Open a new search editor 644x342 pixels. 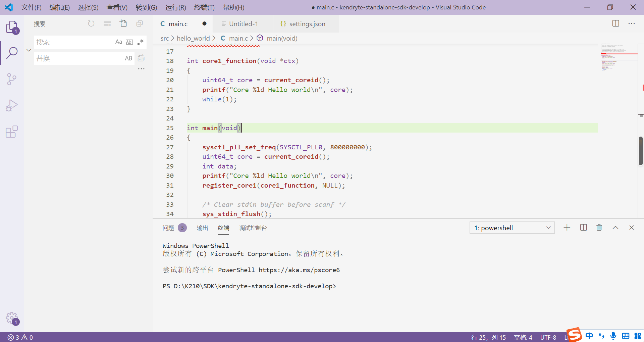pos(123,23)
